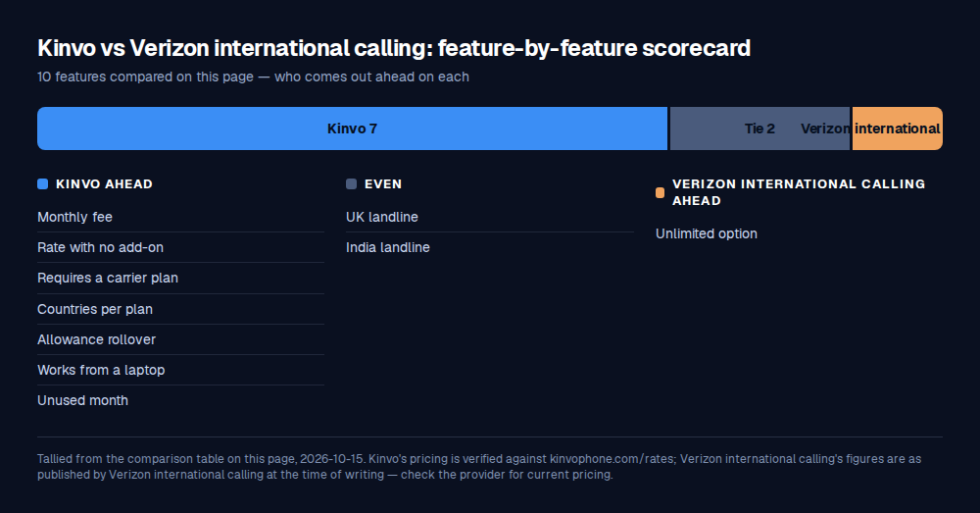Screen dimensions: 980x513
Task: Click the '10 features compared' subtitle
Action: [x=253, y=77]
